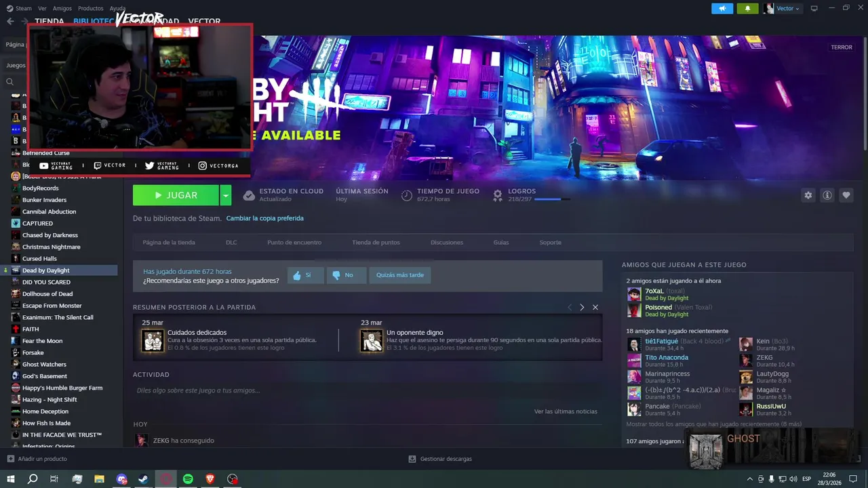
Task: Add game to favorites heart icon
Action: click(846, 195)
